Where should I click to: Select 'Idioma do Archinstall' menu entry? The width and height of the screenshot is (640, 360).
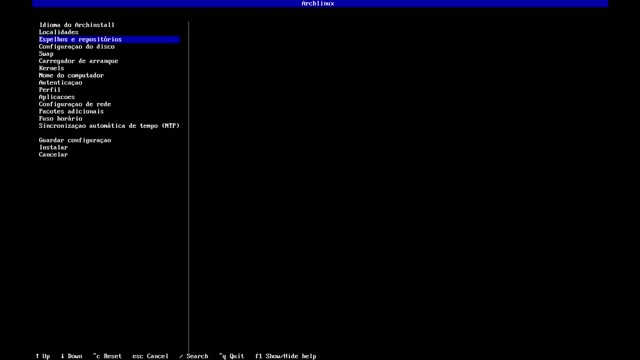(77, 25)
